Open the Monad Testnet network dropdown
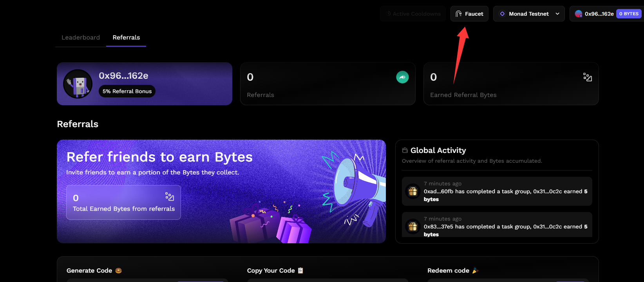The image size is (644, 282). (x=528, y=14)
